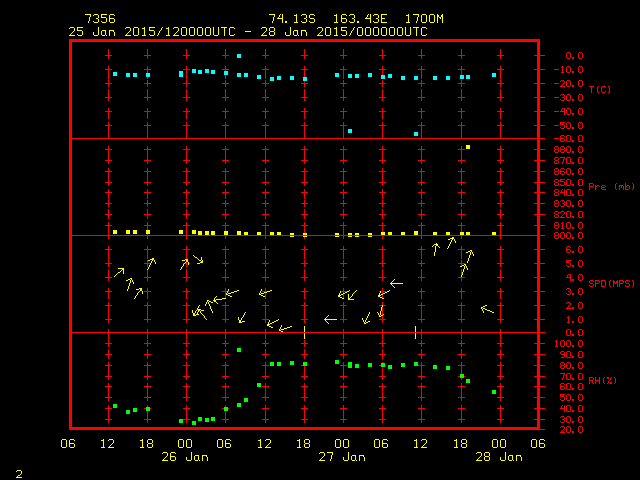Click the lowest green humidity data point
The width and height of the screenshot is (640, 480).
coord(194,423)
